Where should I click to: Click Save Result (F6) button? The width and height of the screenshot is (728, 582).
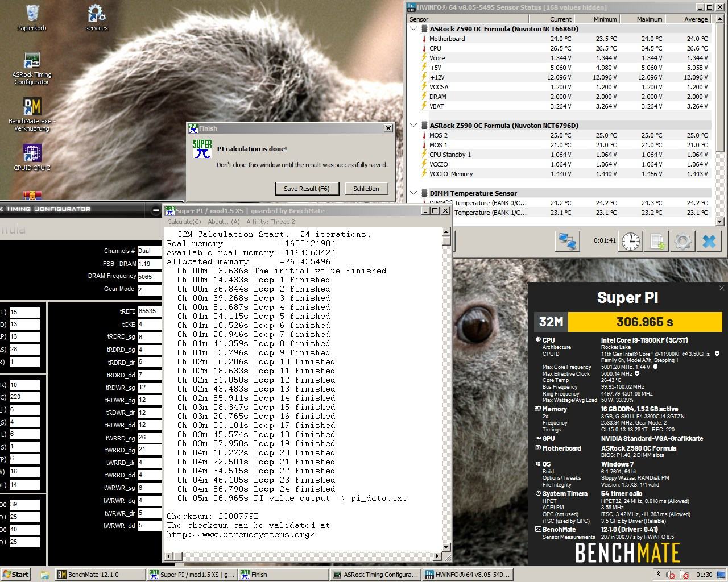click(x=307, y=189)
